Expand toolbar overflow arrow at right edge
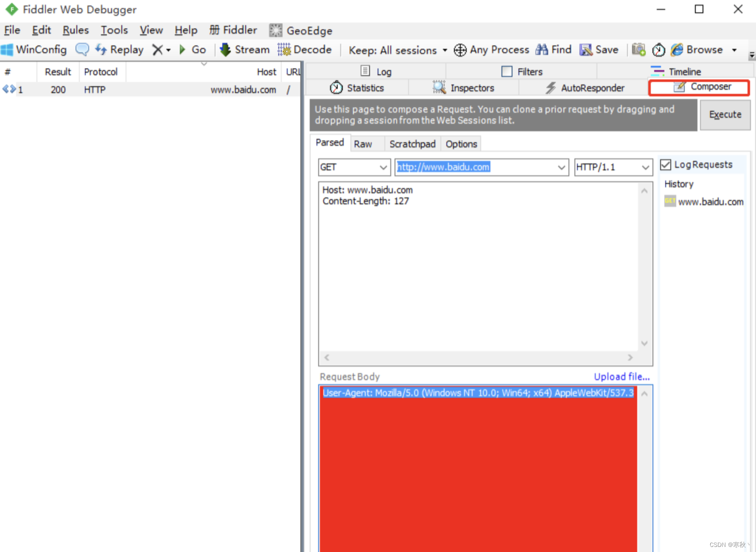Image resolution: width=756 pixels, height=552 pixels. pyautogui.click(x=752, y=55)
